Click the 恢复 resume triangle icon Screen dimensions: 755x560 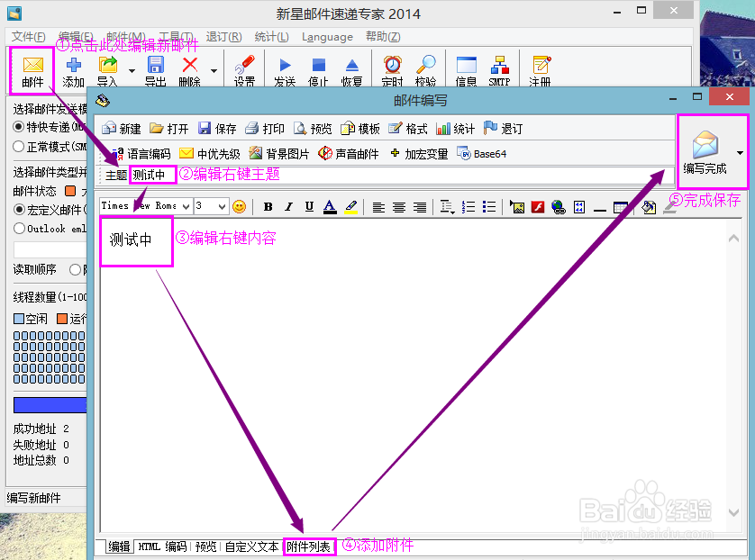click(352, 71)
